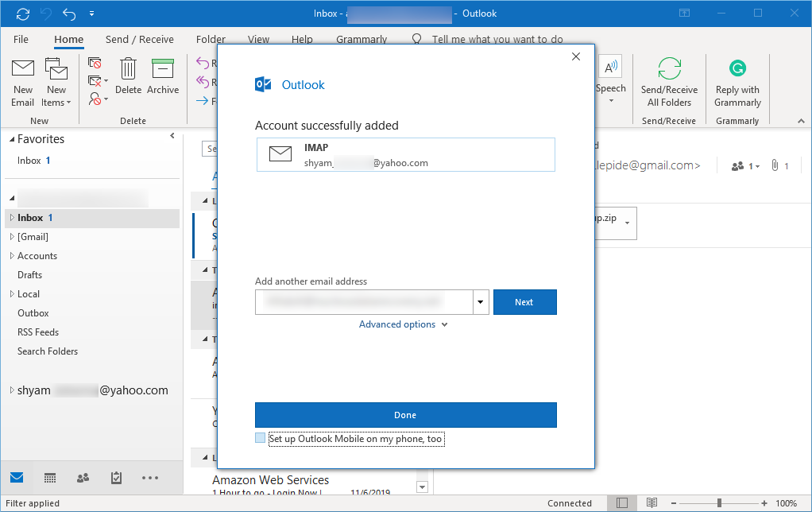The image size is (812, 512).
Task: Click the New Email icon
Action: coord(23,68)
